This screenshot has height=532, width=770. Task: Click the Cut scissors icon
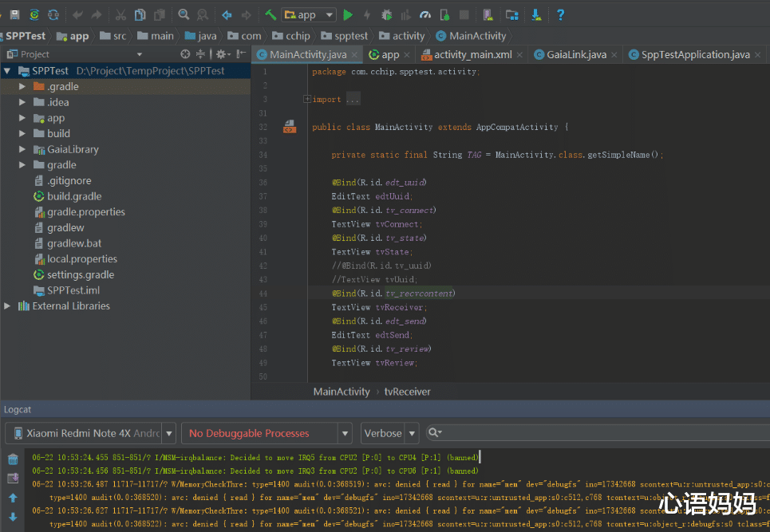120,14
